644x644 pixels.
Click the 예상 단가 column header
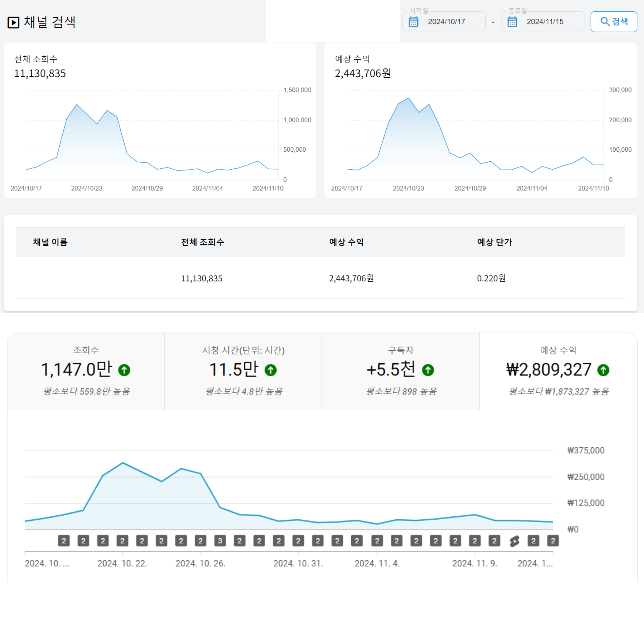click(x=495, y=242)
